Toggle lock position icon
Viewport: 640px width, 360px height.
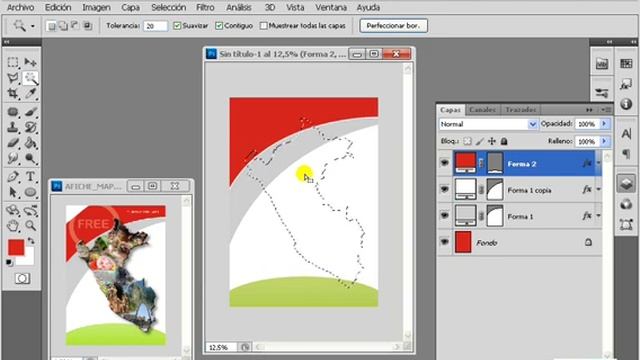coord(492,141)
